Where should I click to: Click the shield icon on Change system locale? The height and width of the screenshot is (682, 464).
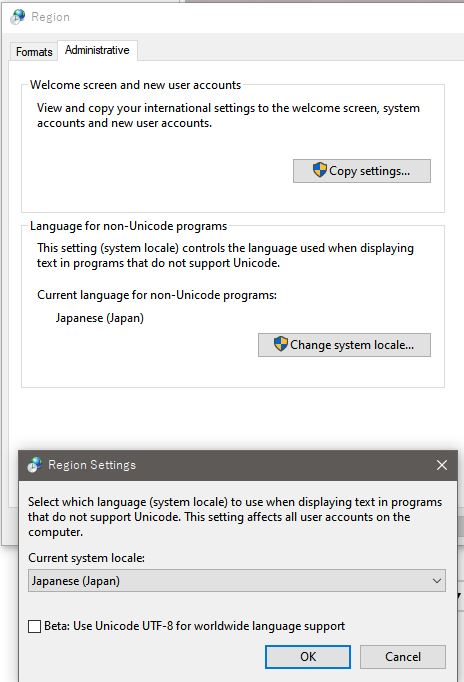coord(280,344)
